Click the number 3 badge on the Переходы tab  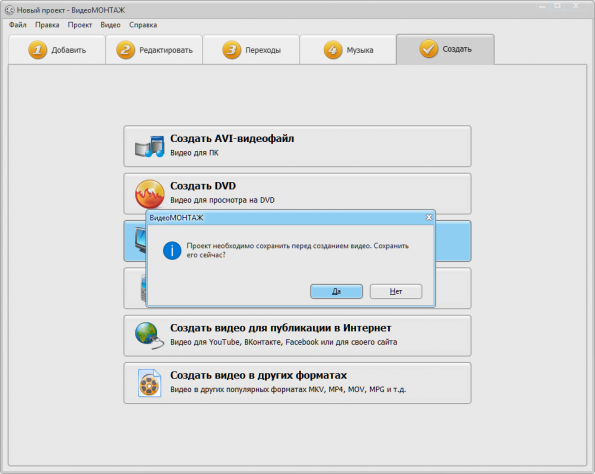point(231,50)
